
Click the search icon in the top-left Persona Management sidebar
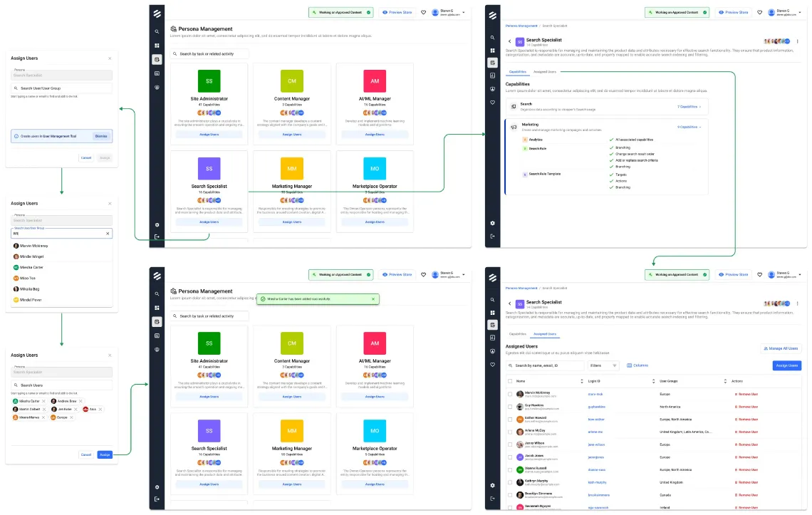[x=157, y=31]
